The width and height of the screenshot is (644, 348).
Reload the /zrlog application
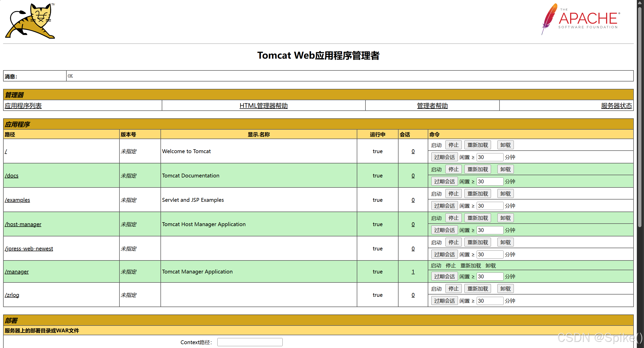477,289
